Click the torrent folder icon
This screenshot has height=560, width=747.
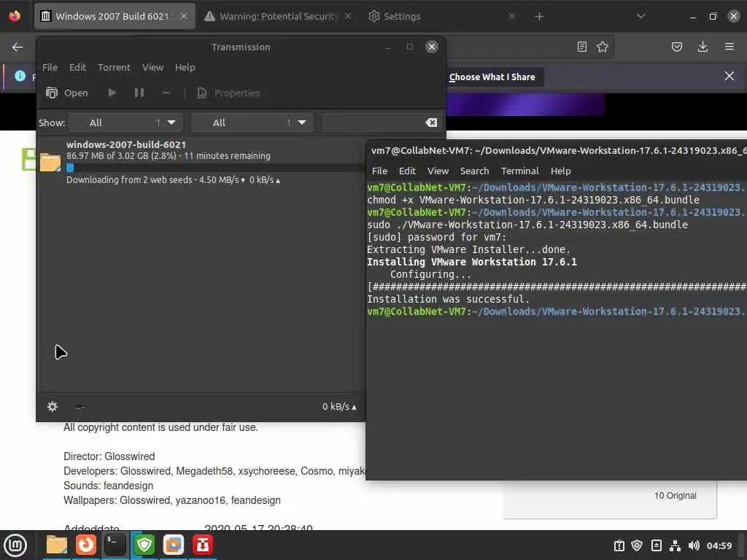click(50, 162)
